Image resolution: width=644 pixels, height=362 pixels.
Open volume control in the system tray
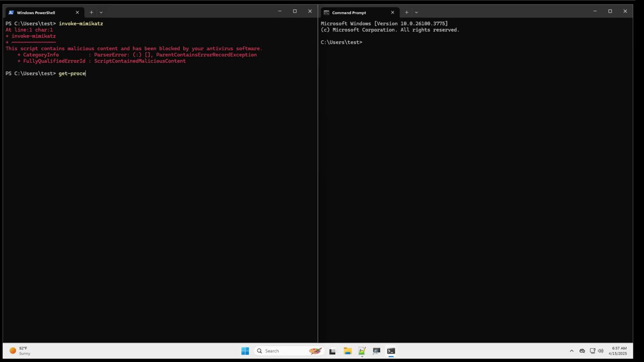tap(600, 351)
